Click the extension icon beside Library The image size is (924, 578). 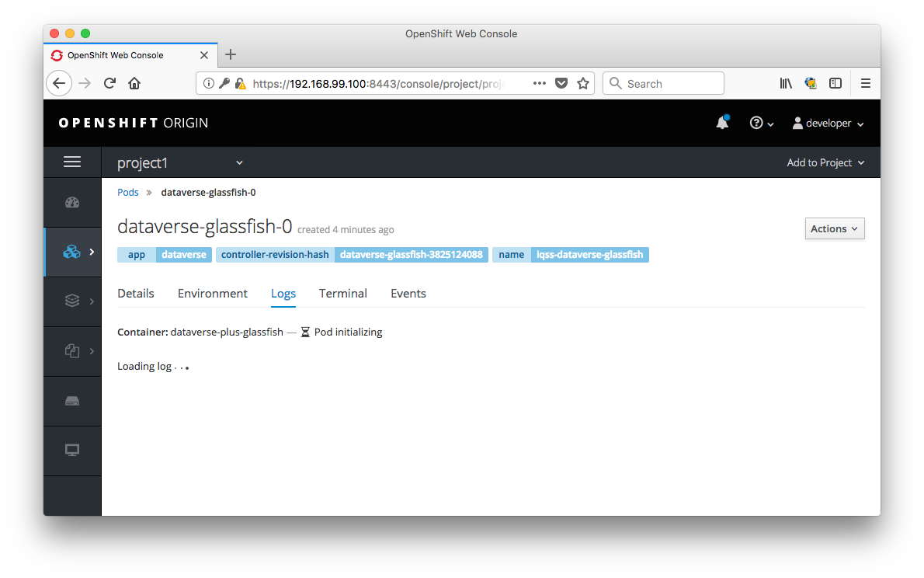click(x=811, y=83)
